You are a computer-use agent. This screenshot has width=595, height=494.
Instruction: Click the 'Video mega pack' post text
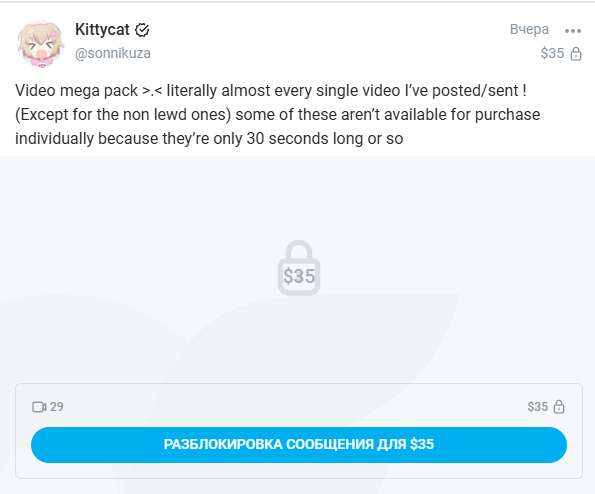click(76, 91)
